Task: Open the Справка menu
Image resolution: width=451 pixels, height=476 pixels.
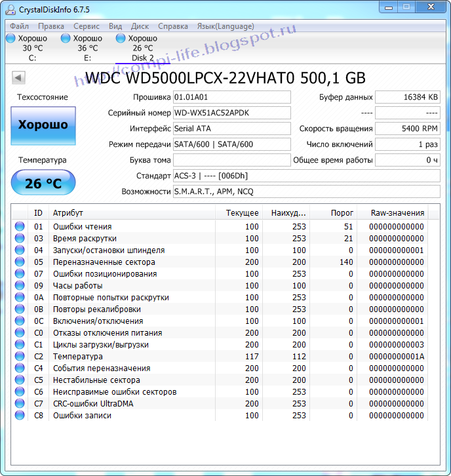Action: (173, 26)
